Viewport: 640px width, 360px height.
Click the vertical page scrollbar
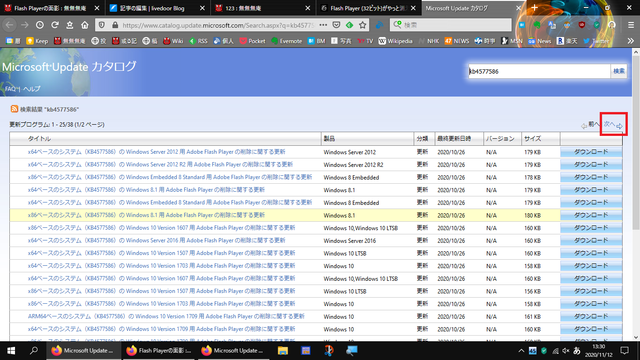point(636,143)
